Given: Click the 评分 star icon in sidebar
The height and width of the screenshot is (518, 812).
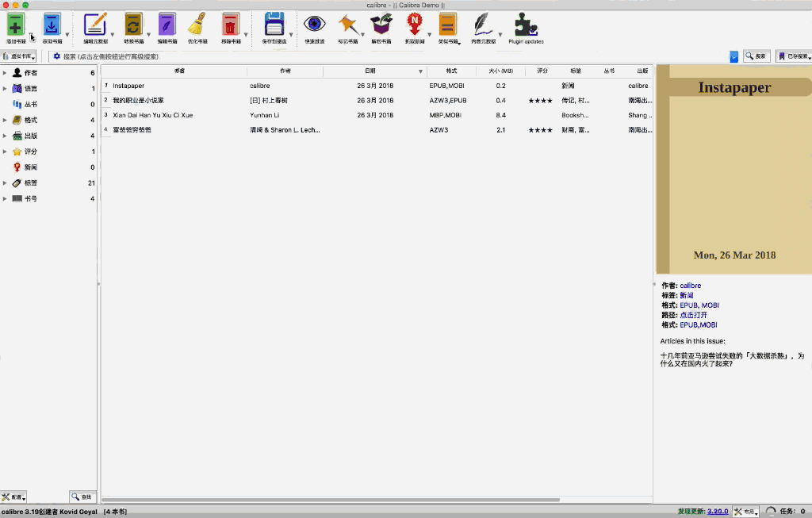Looking at the screenshot, I should [x=17, y=152].
